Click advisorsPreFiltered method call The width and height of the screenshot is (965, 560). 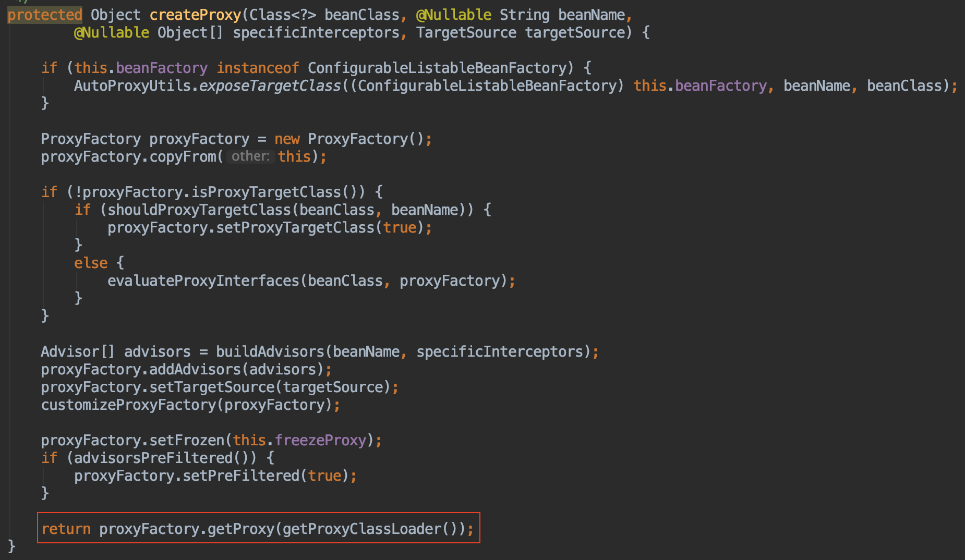pos(153,458)
